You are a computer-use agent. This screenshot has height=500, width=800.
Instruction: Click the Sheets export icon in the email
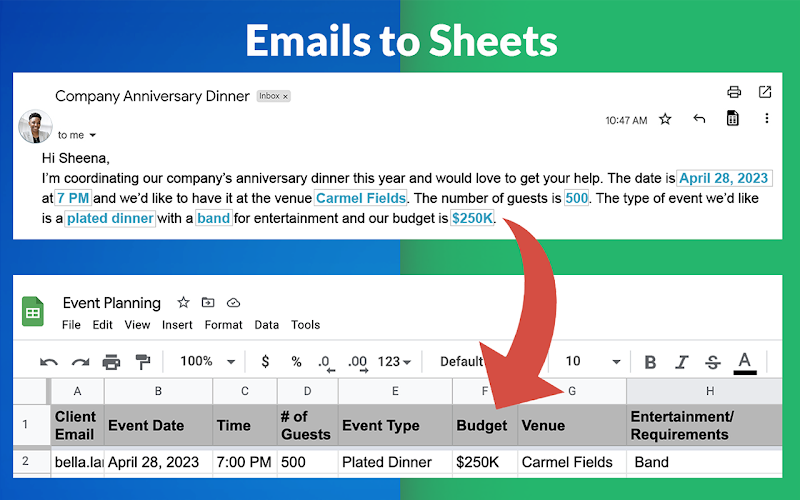tap(732, 118)
